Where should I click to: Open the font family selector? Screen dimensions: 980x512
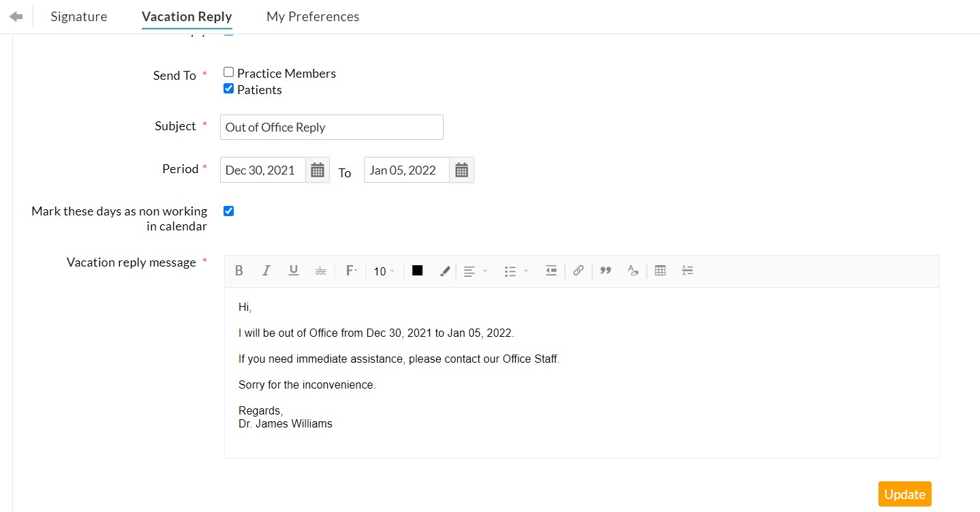(x=351, y=271)
